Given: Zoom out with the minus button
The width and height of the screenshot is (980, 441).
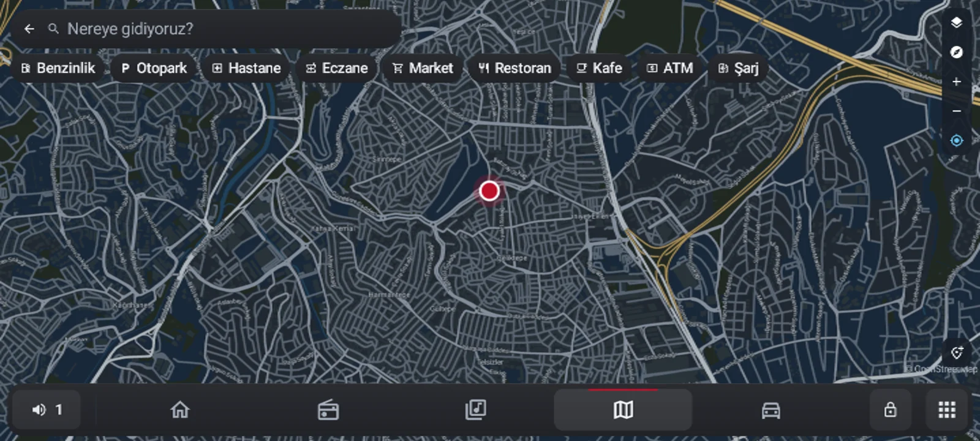Looking at the screenshot, I should coord(956,111).
